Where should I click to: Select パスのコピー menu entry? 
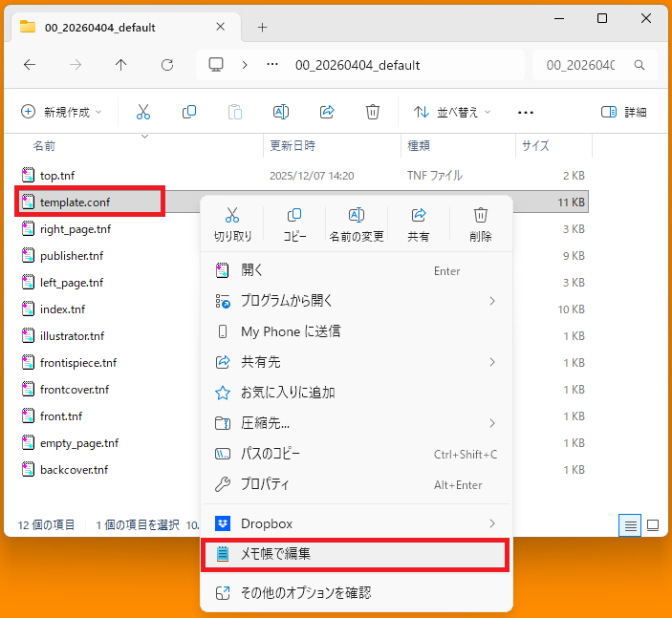point(357,454)
